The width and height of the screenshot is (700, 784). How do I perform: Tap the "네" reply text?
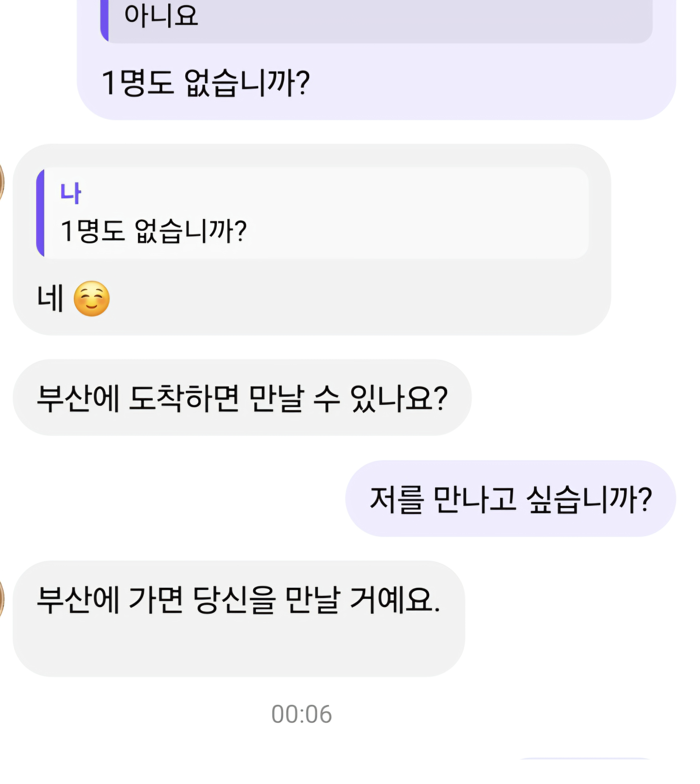click(50, 298)
